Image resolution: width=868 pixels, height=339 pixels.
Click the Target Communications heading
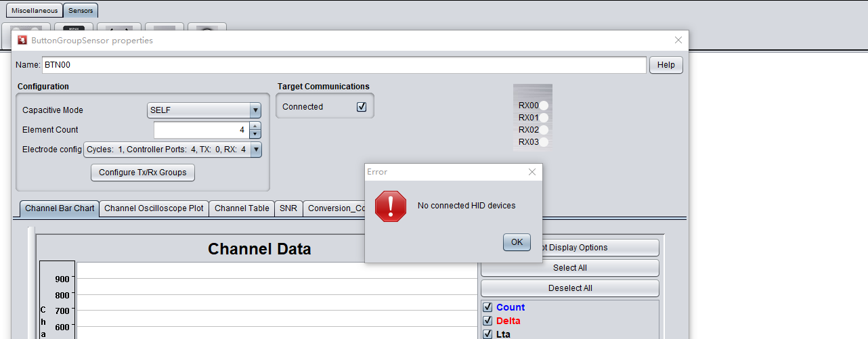[x=324, y=87]
